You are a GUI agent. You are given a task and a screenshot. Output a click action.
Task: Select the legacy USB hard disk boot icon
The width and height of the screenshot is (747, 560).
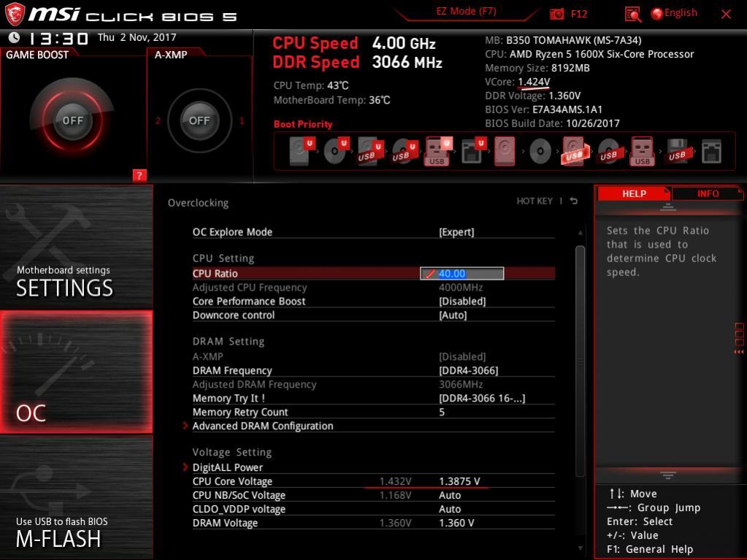click(x=575, y=151)
